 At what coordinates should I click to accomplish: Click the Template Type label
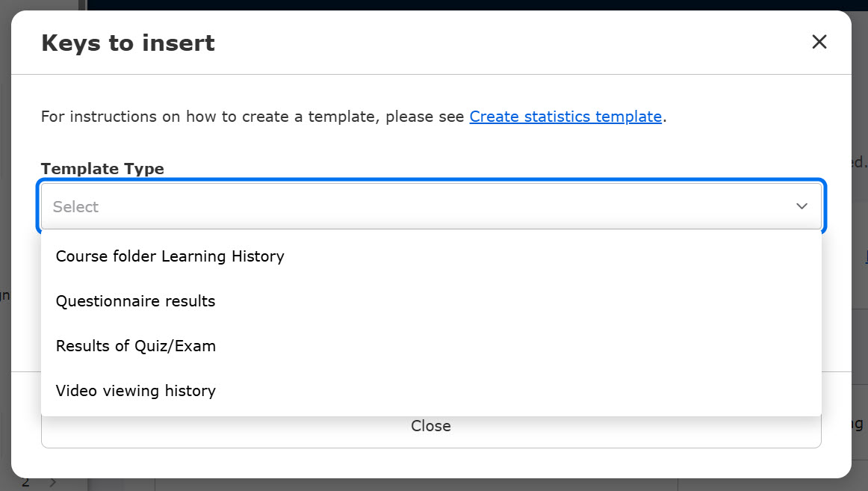coord(102,169)
